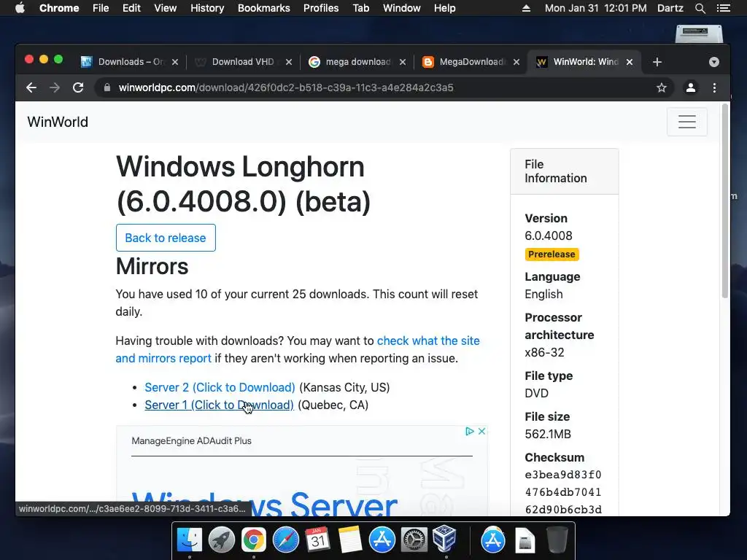Open the tab search dropdown arrow
The image size is (747, 560).
coord(713,62)
